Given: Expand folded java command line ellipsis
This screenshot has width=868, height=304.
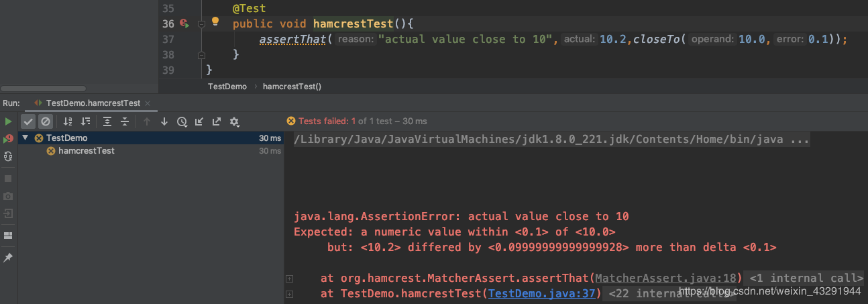Looking at the screenshot, I should point(800,140).
